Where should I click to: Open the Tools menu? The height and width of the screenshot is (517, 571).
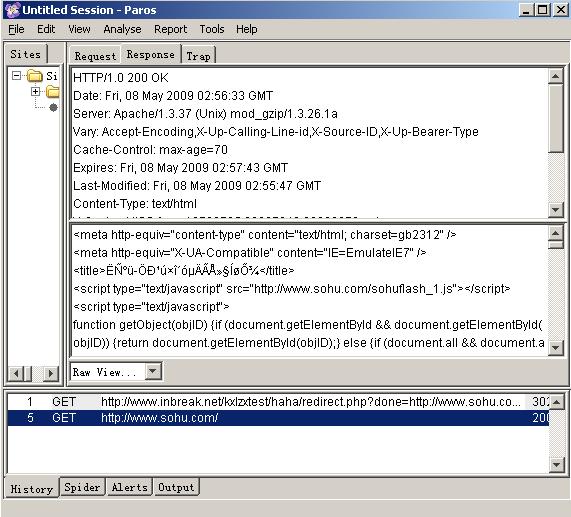coord(212,29)
